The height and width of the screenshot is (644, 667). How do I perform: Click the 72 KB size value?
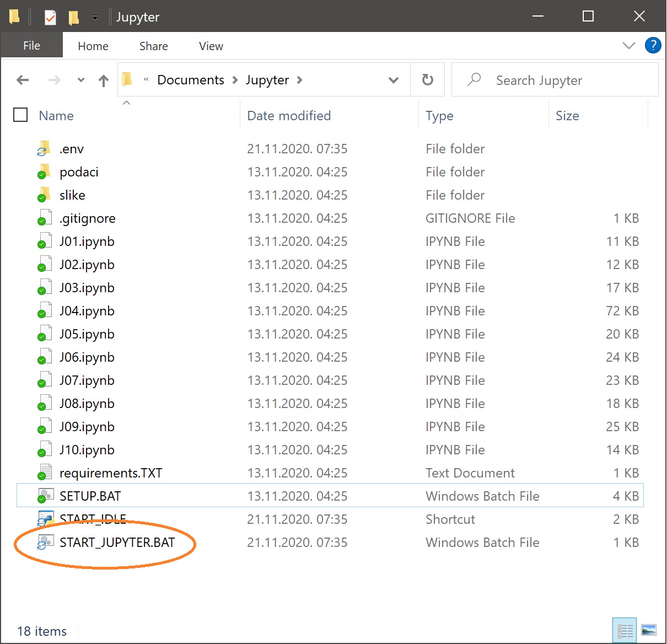click(622, 311)
